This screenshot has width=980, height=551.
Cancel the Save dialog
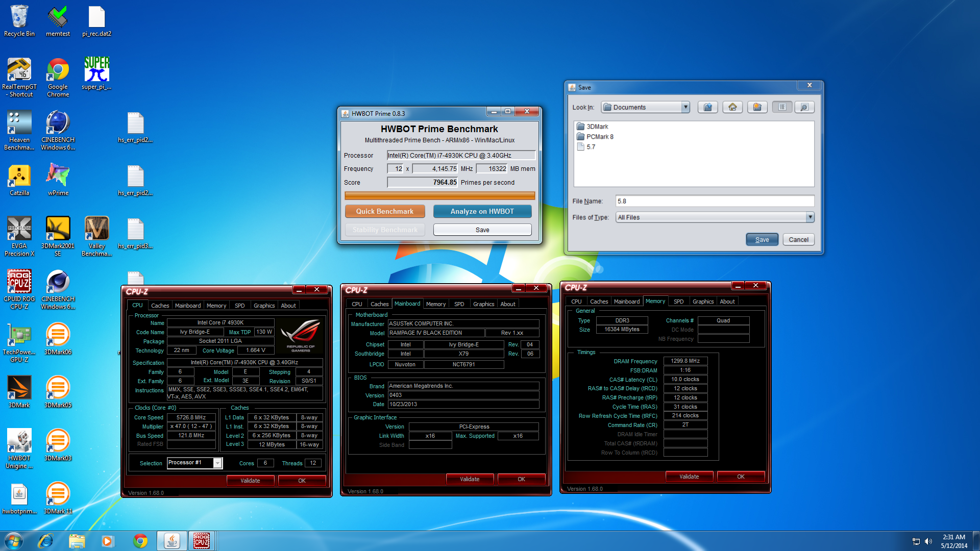point(798,240)
